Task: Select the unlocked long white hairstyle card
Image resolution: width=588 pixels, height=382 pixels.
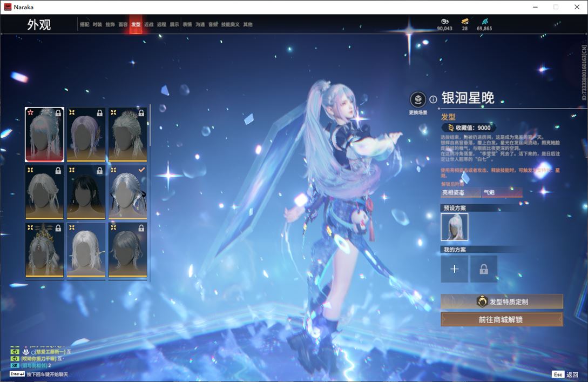Action: pyautogui.click(x=86, y=250)
